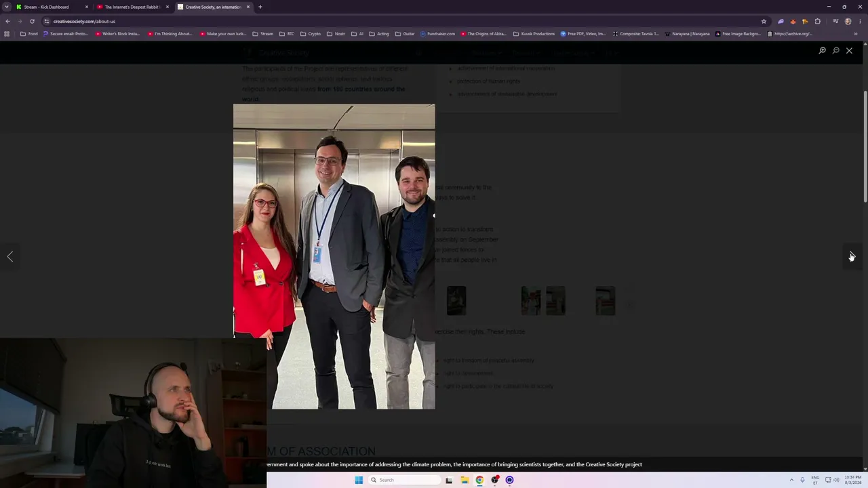Open the Stream bookmark folder
This screenshot has width=868, height=488.
pos(263,34)
